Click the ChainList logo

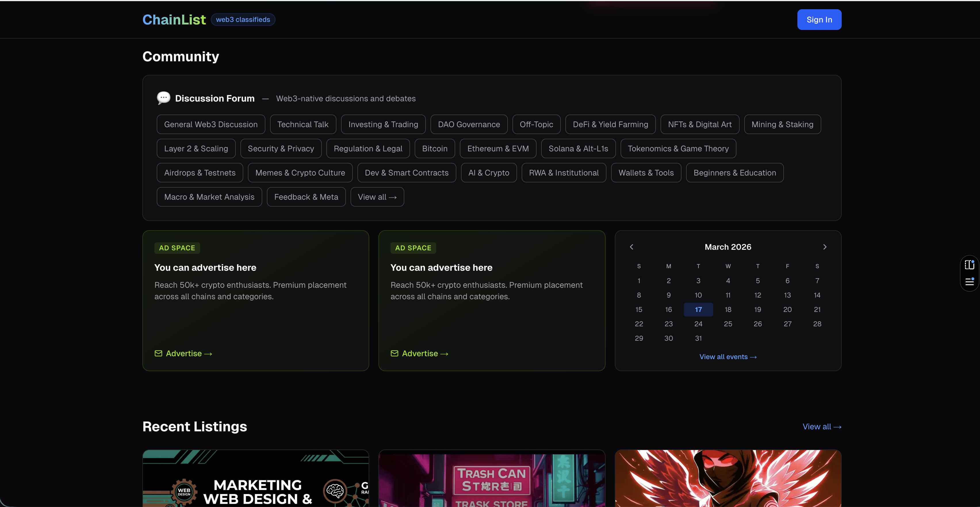coord(174,19)
